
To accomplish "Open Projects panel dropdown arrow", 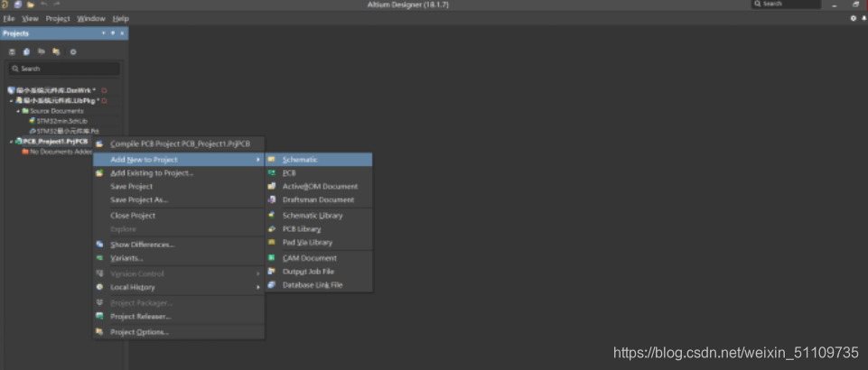I will [104, 33].
